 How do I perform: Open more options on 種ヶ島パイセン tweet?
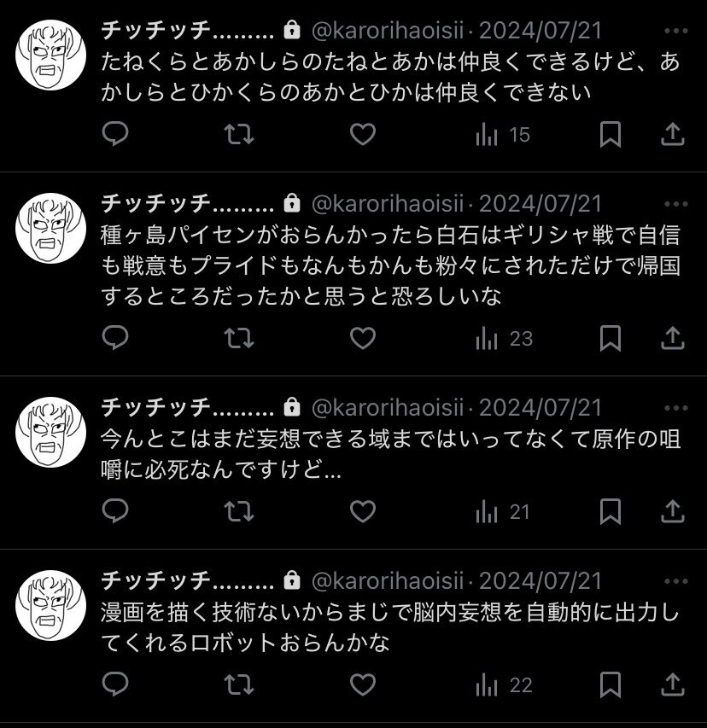pos(675,204)
